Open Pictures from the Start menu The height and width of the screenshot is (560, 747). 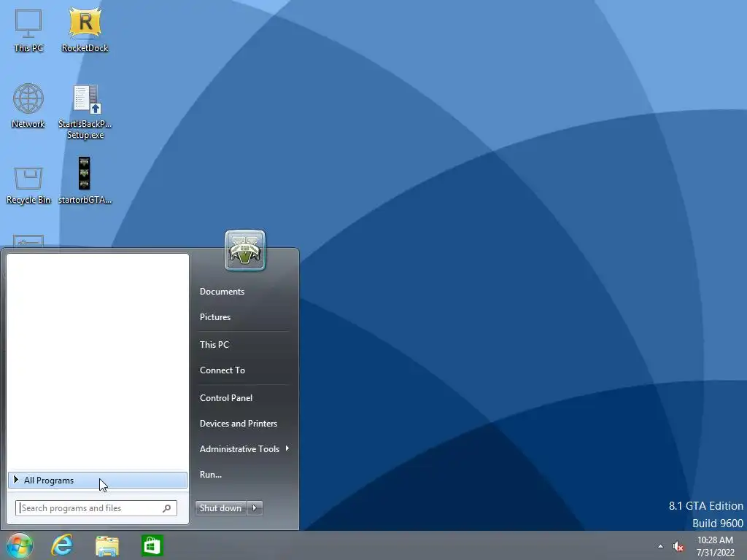[215, 317]
